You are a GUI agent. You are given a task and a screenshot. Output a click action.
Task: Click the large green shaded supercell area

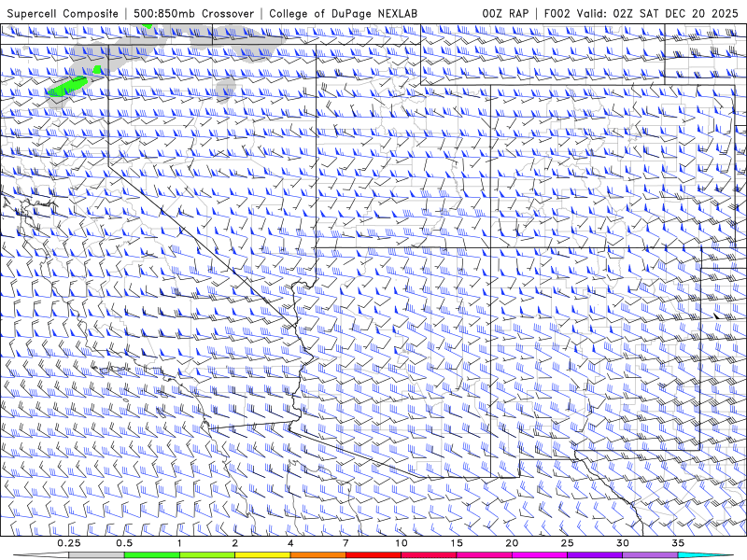click(x=67, y=86)
